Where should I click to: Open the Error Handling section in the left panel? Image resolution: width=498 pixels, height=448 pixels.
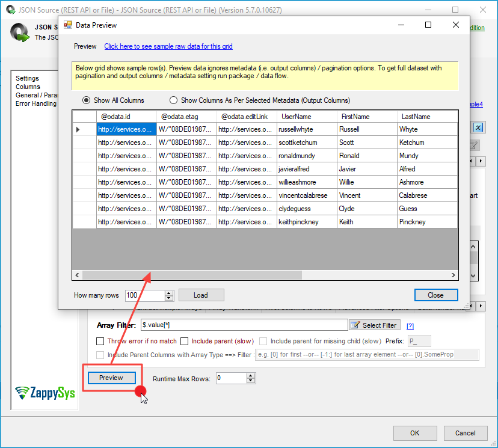tap(36, 103)
